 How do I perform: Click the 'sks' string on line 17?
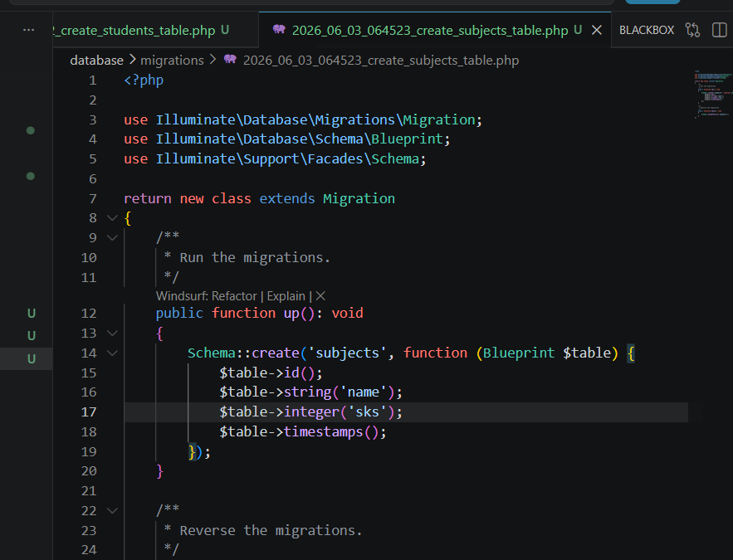click(x=367, y=412)
